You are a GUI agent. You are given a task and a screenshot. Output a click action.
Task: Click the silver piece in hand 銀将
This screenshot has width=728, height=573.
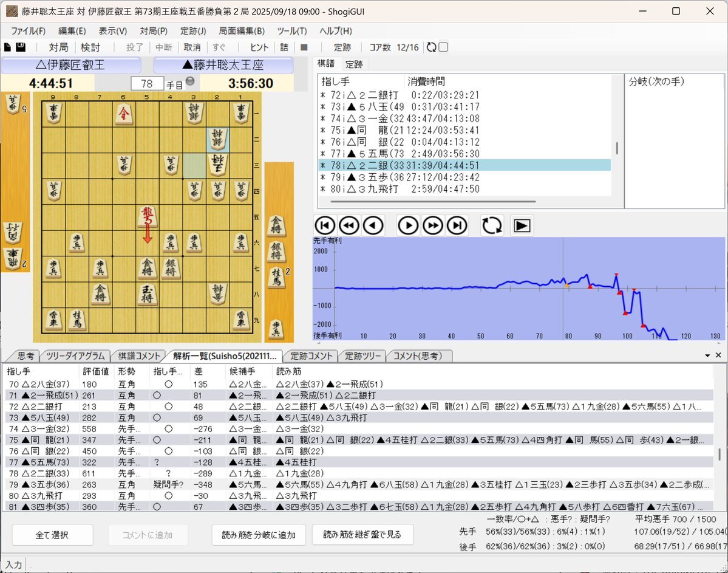[x=276, y=251]
